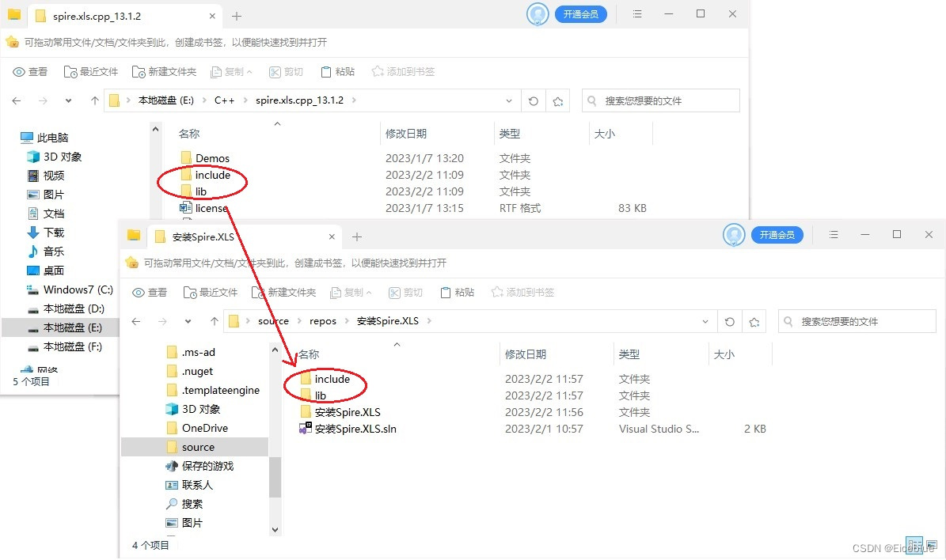Open the history dropdown in the 安装Spire.XLS window navigation
946x560 pixels.
(x=188, y=321)
